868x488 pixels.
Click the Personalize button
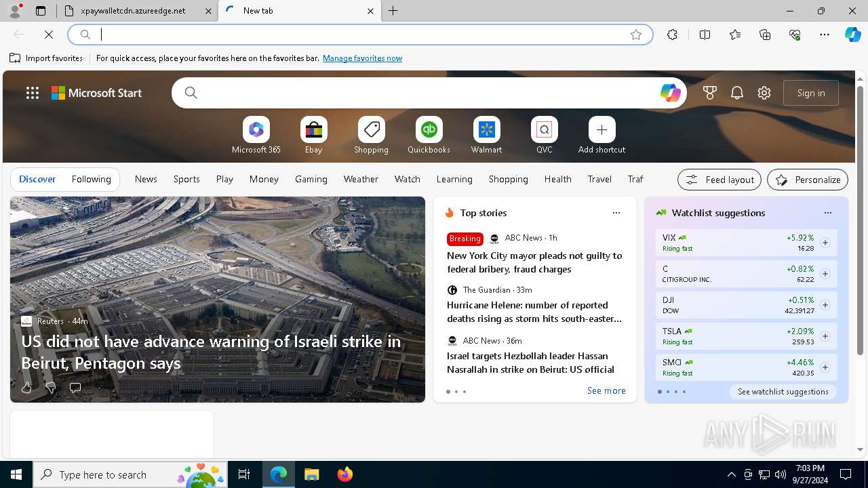[x=808, y=180]
